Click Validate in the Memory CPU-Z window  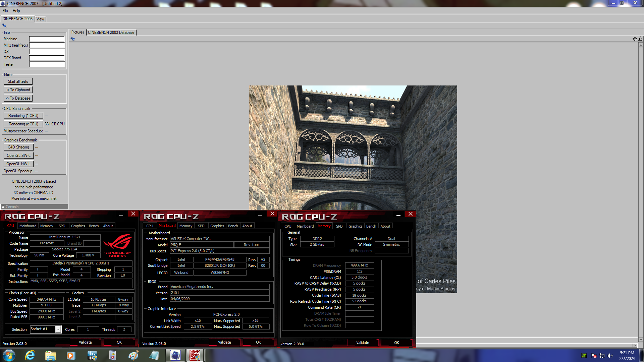(363, 343)
